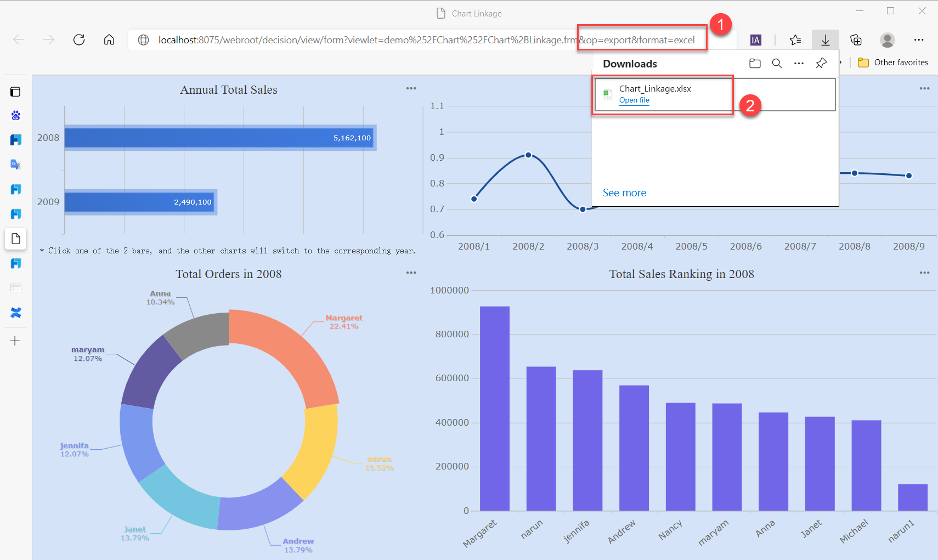Open the Annual Total Sales chart options menu

coord(411,88)
